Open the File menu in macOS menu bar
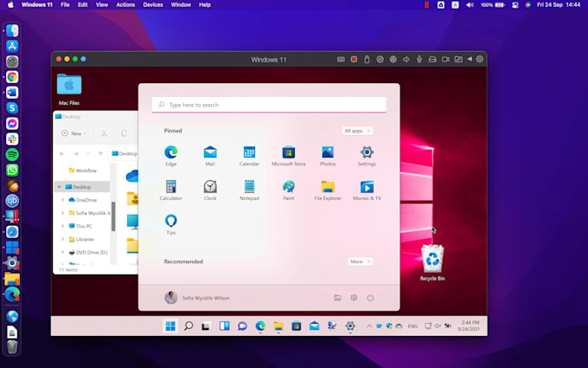Screen dimensions: 588x368 tap(65, 5)
